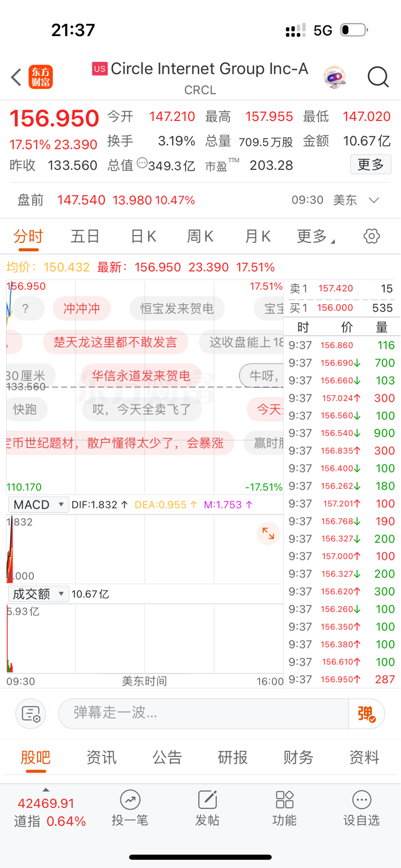The image size is (401, 868).
Task: Tap the 买1 156.000 bid row
Action: click(x=341, y=308)
